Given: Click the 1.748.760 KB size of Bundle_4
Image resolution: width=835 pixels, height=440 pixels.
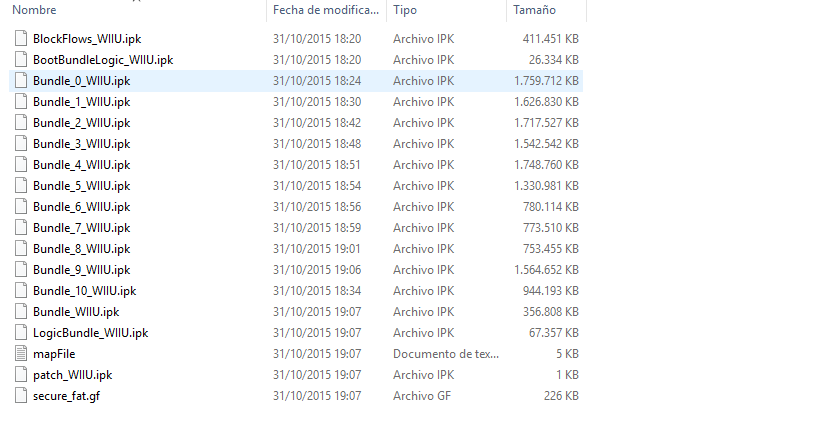Looking at the screenshot, I should pos(546,165).
